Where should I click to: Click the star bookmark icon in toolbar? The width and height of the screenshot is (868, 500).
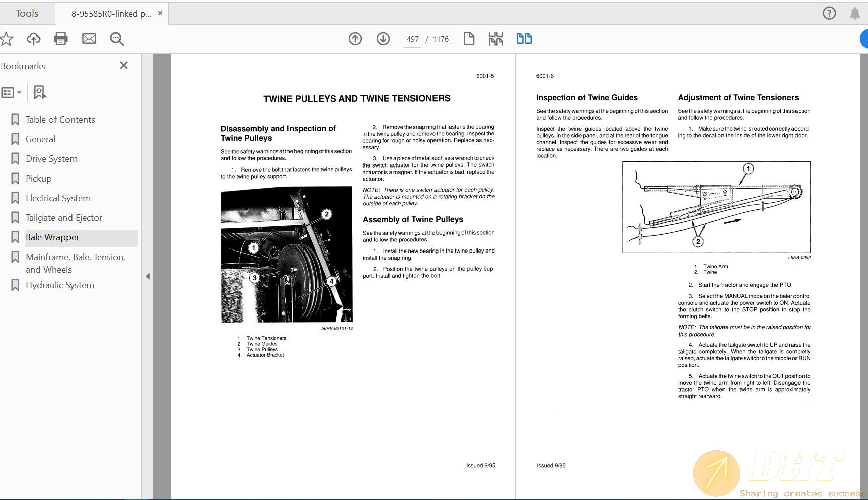(7, 39)
